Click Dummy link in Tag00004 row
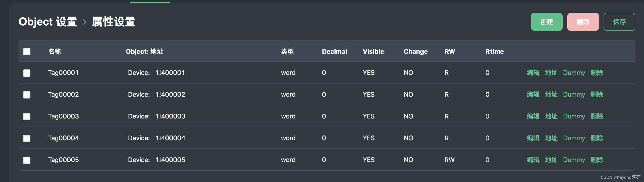Screen dimensions: 644x182 coord(574,138)
